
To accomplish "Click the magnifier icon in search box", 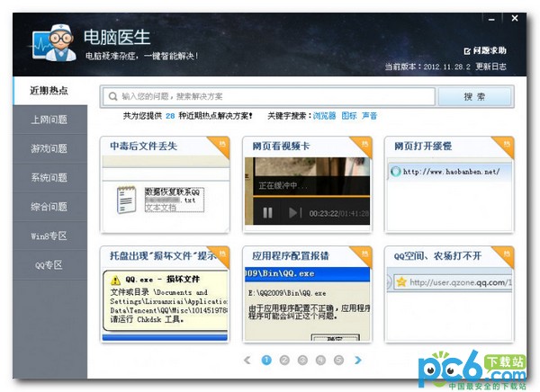I will pyautogui.click(x=111, y=96).
